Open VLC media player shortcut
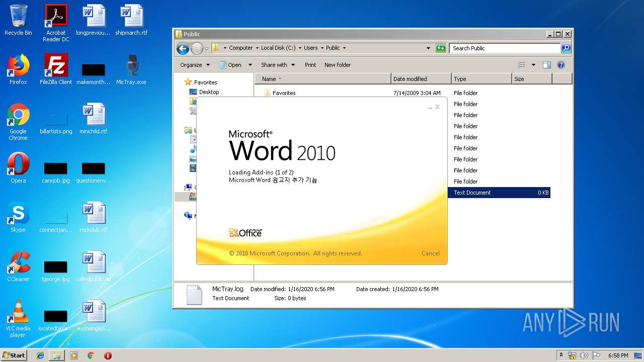The height and width of the screenshot is (362, 644). pyautogui.click(x=18, y=319)
